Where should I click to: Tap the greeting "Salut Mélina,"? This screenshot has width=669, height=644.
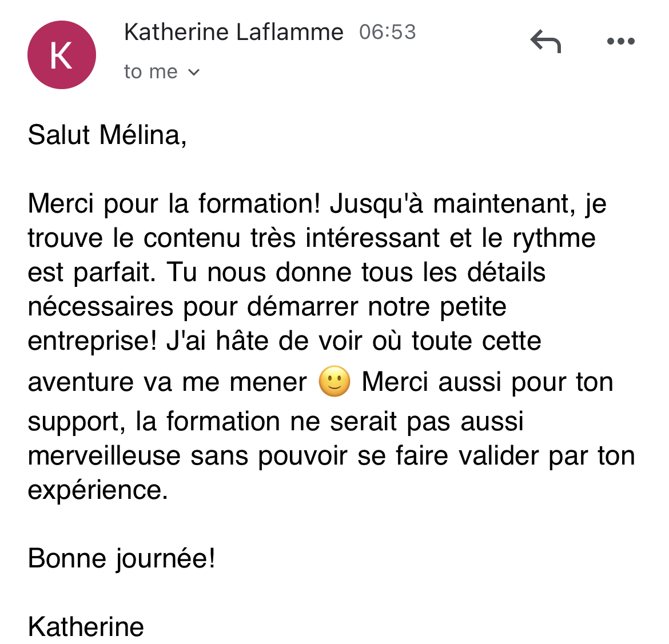(107, 135)
